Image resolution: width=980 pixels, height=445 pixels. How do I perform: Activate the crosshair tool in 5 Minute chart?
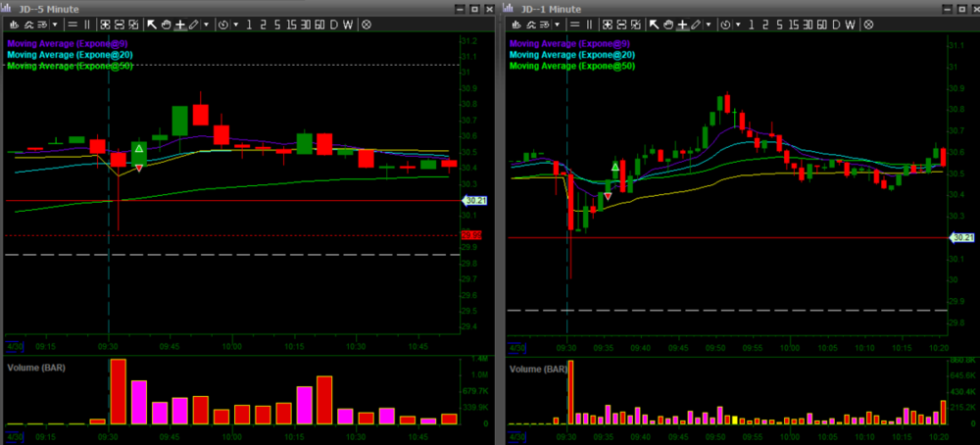click(179, 24)
